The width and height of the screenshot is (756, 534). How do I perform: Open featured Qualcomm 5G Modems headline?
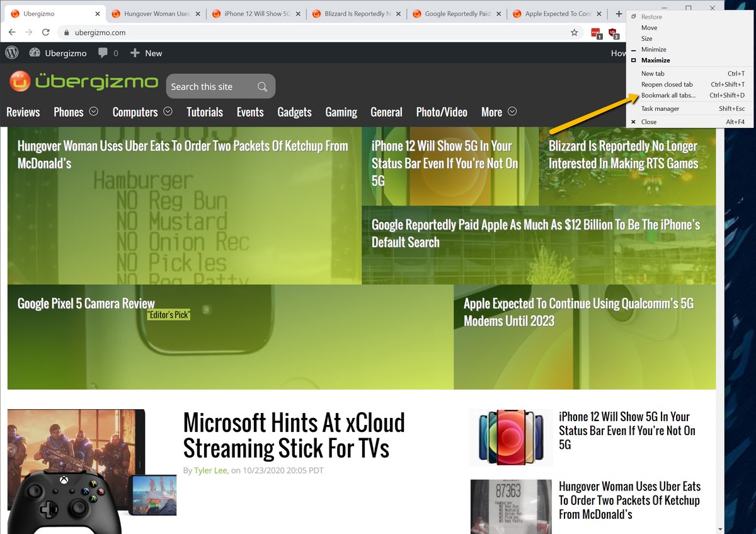[x=578, y=312]
